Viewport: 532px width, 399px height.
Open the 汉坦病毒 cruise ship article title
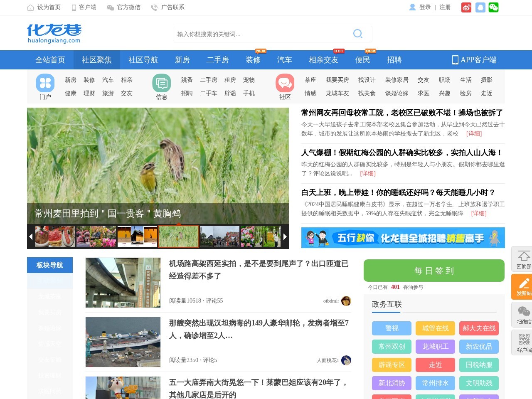click(259, 329)
